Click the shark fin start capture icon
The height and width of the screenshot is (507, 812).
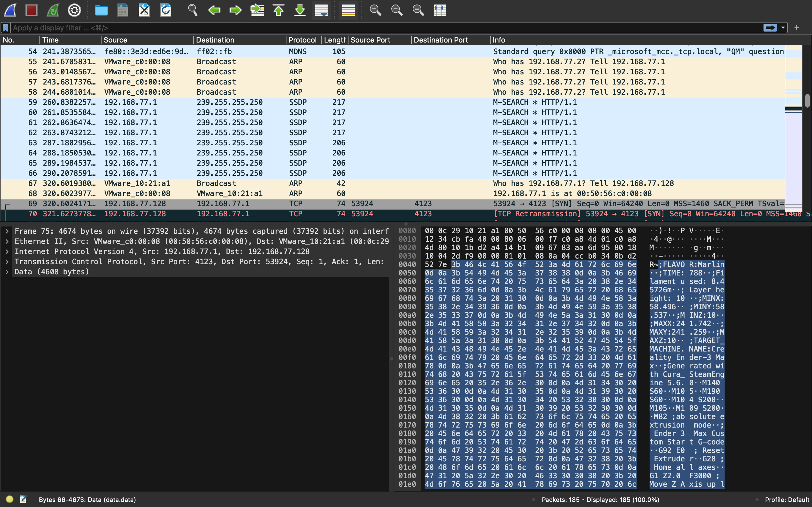tap(10, 10)
